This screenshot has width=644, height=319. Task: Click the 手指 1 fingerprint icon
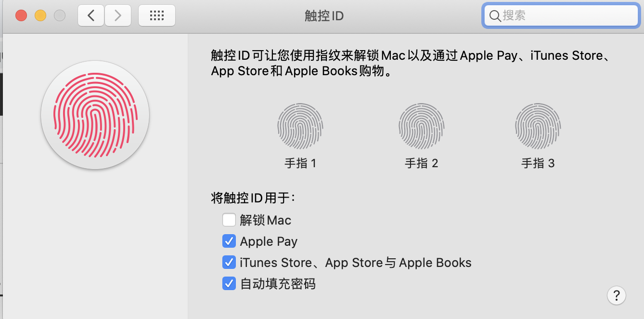300,127
